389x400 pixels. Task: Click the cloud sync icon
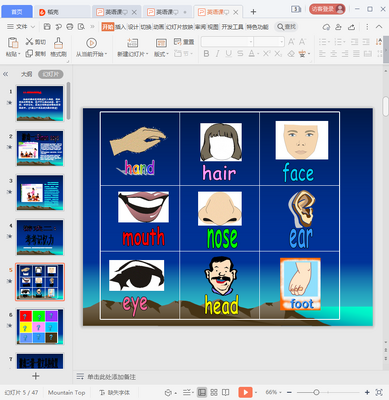tap(326, 27)
